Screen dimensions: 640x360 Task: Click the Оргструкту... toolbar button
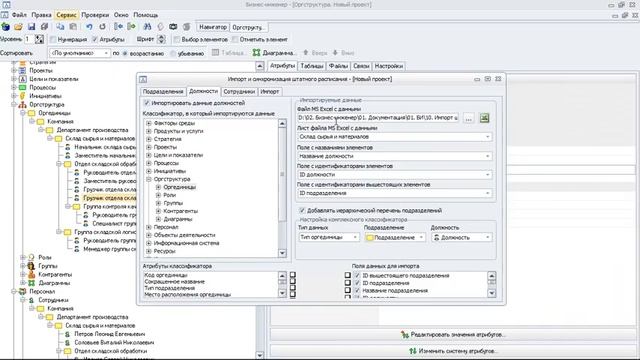pyautogui.click(x=248, y=27)
